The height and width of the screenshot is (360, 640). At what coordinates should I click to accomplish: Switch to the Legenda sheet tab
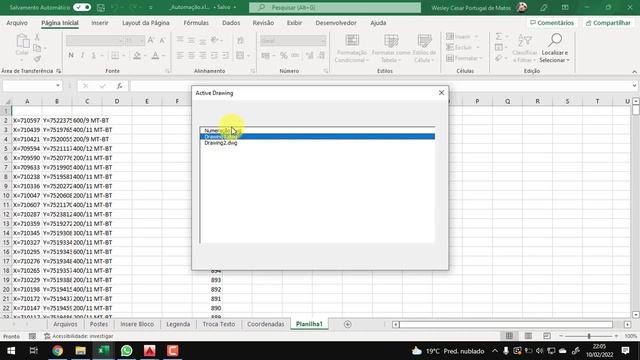pos(178,324)
